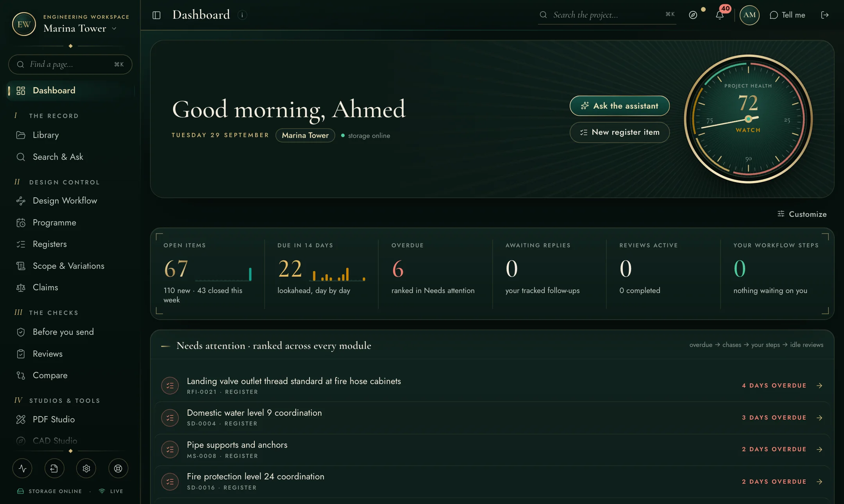This screenshot has height=504, width=844.
Task: Click Ask the assistant button
Action: pos(619,106)
